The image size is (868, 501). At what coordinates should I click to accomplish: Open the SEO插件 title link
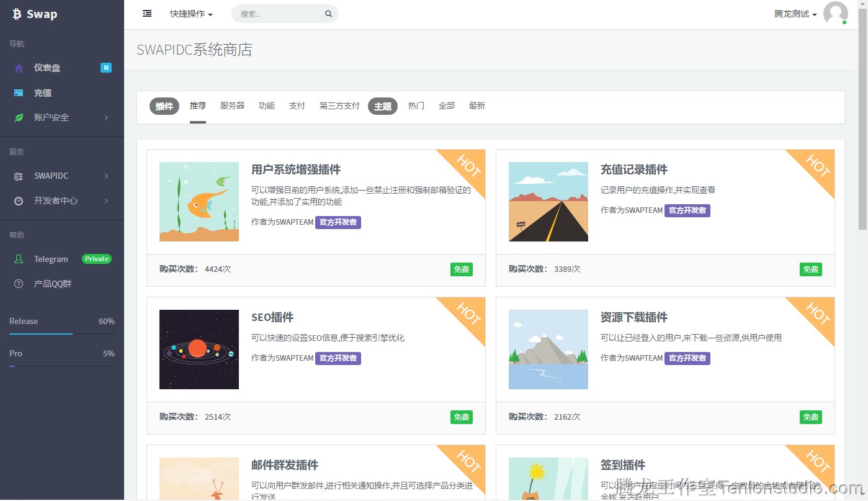(272, 317)
